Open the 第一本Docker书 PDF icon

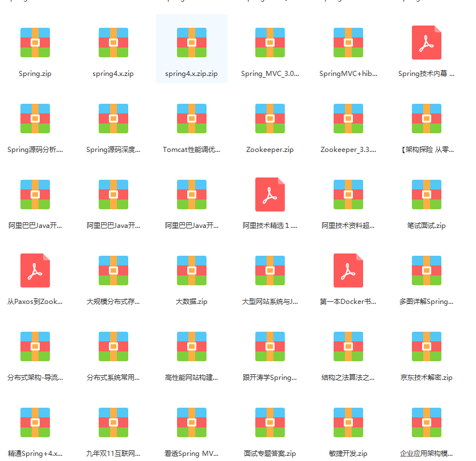[348, 270]
